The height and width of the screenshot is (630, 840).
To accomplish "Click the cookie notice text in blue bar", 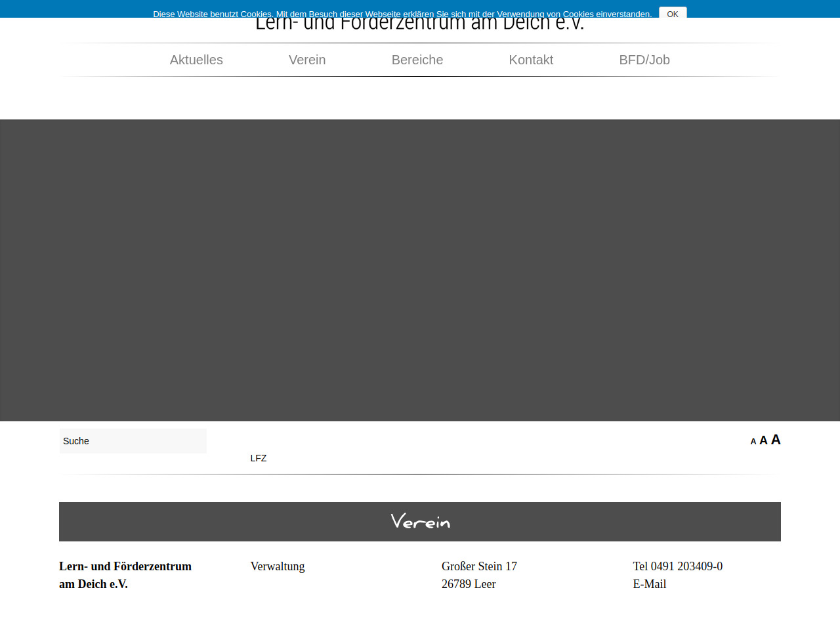I will coord(402,14).
